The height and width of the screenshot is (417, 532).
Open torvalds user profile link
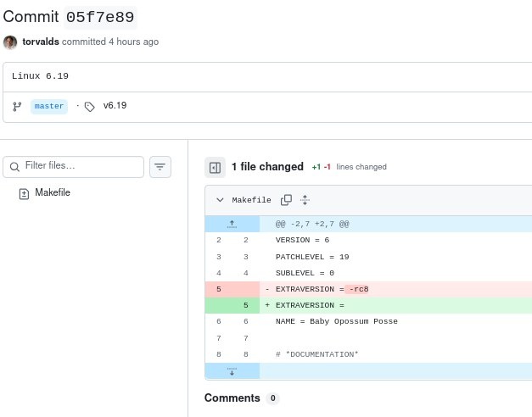[x=41, y=42]
